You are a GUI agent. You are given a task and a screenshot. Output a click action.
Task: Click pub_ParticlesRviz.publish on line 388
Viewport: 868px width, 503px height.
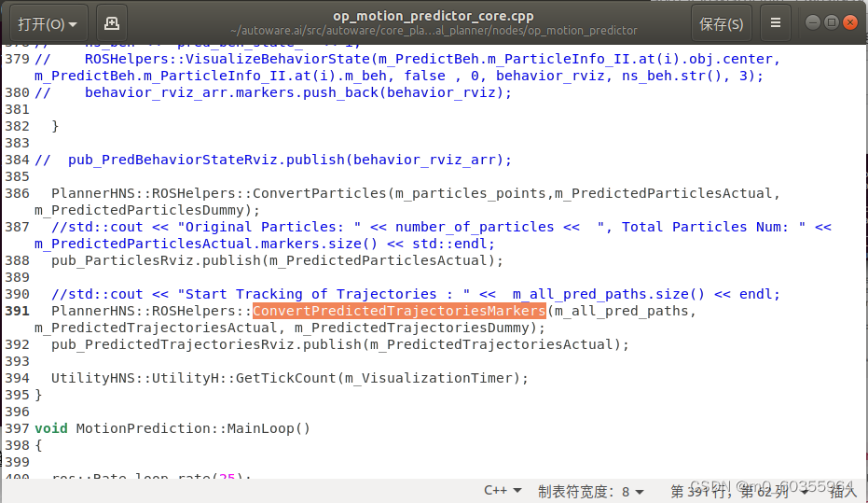[156, 260]
